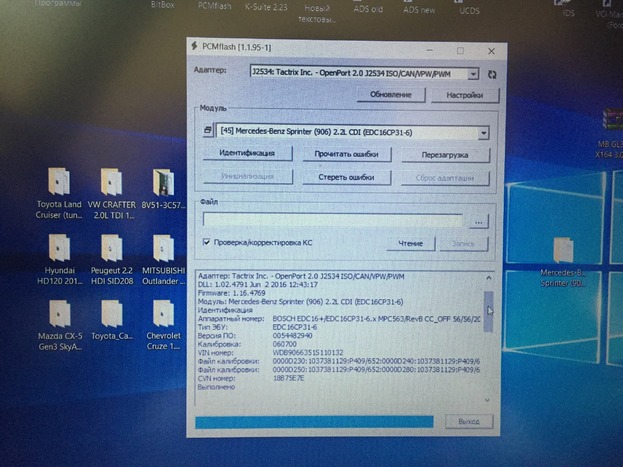Select the Mazda CX-5 Gen3 SkyActiv folder
The width and height of the screenshot is (623, 467).
tap(59, 312)
